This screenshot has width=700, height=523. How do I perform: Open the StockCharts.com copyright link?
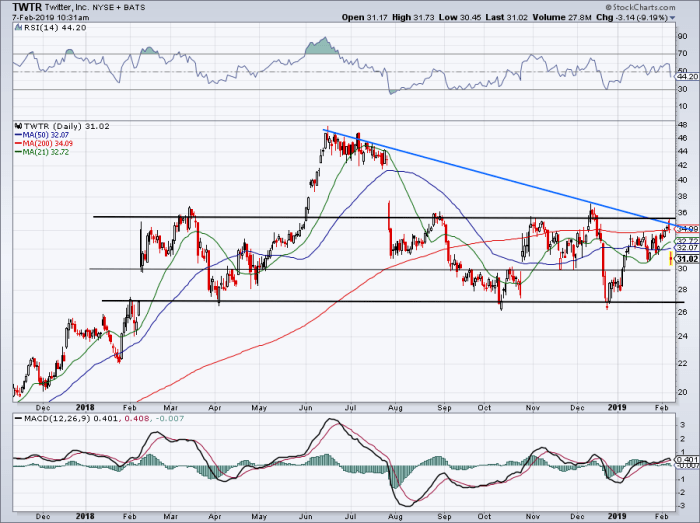[x=640, y=7]
